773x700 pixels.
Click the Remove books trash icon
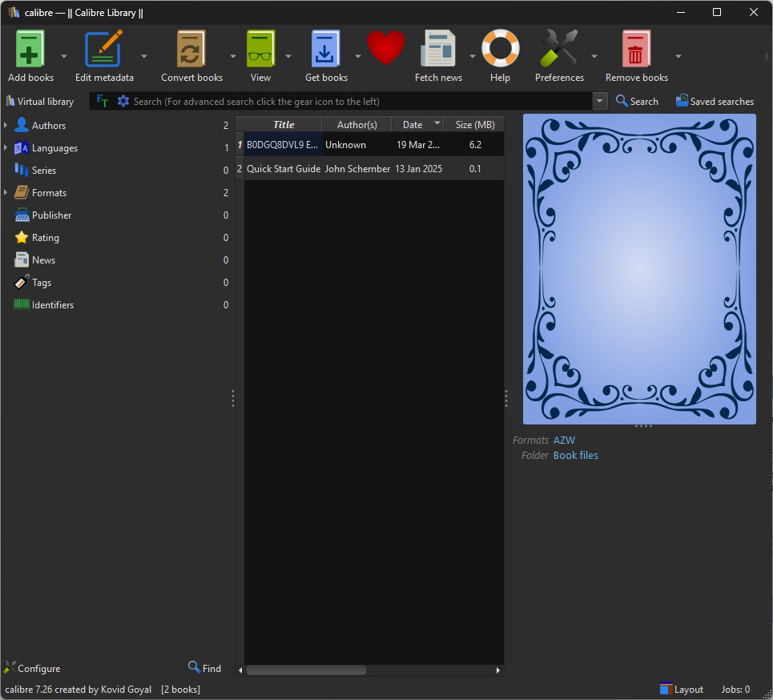[x=636, y=48]
